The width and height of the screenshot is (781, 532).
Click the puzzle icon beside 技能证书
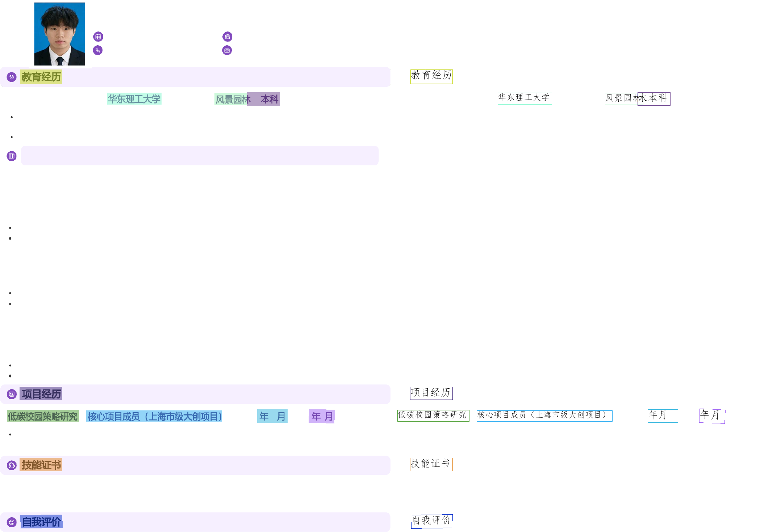click(x=12, y=465)
